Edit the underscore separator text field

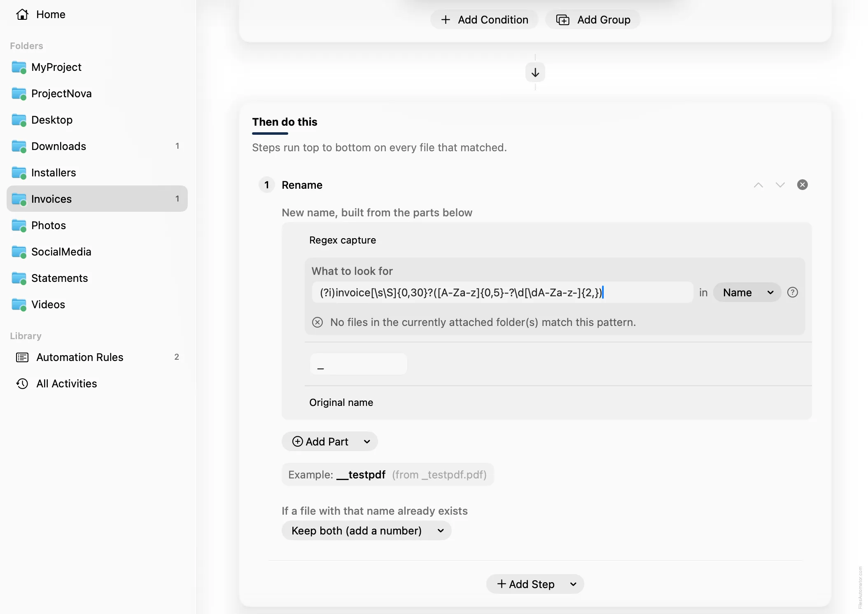coord(359,364)
